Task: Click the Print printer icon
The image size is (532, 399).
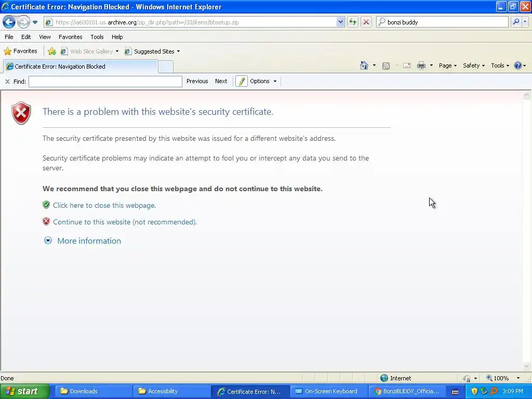Action: click(x=421, y=66)
